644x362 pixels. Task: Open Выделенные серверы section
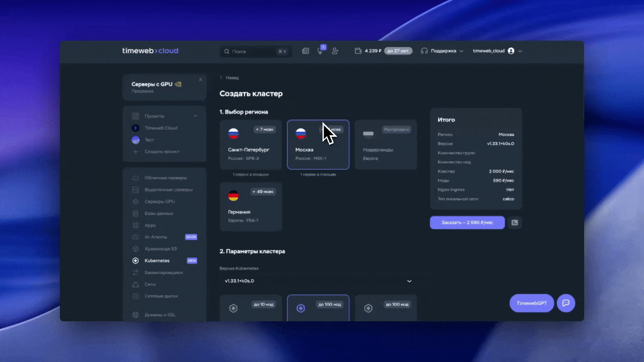click(x=169, y=190)
